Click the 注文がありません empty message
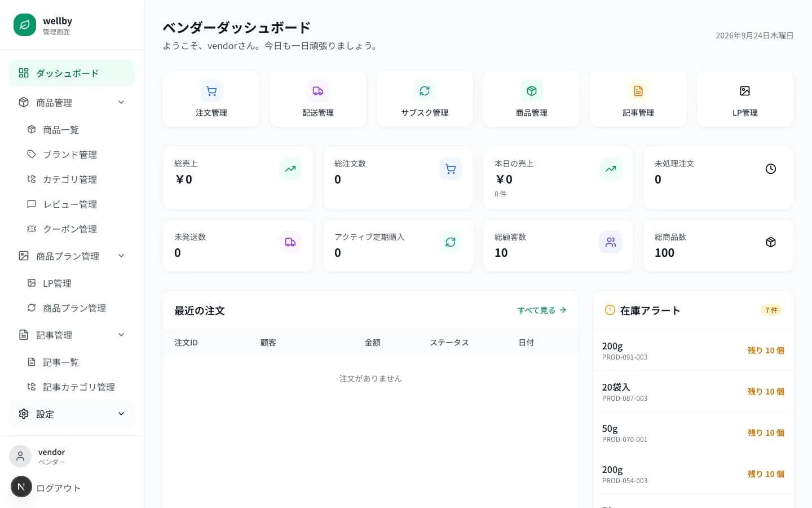812x508 pixels. pyautogui.click(x=370, y=379)
